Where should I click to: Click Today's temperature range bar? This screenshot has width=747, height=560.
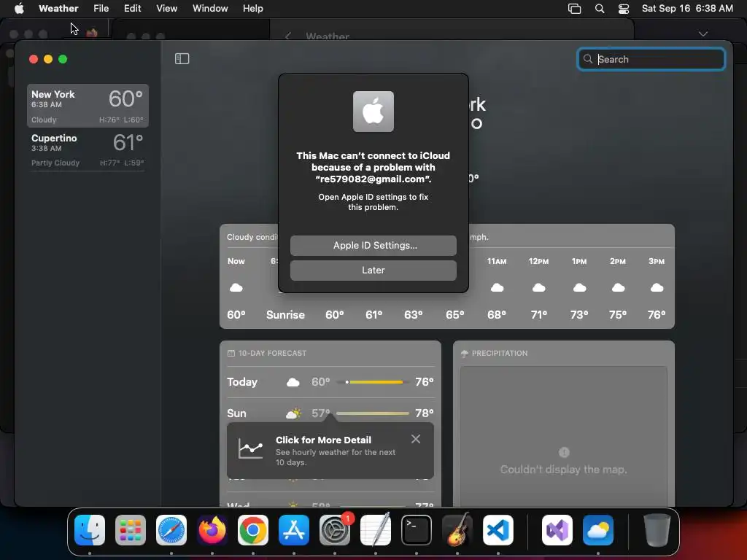click(372, 382)
